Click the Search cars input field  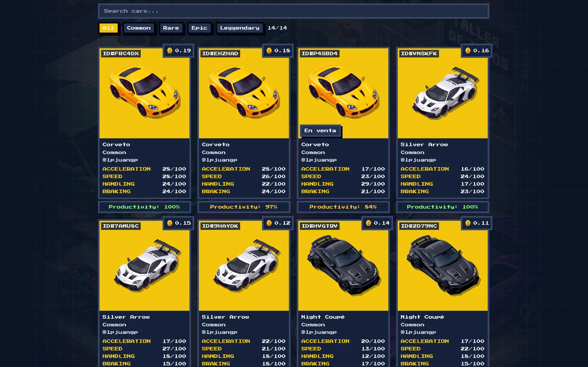293,11
